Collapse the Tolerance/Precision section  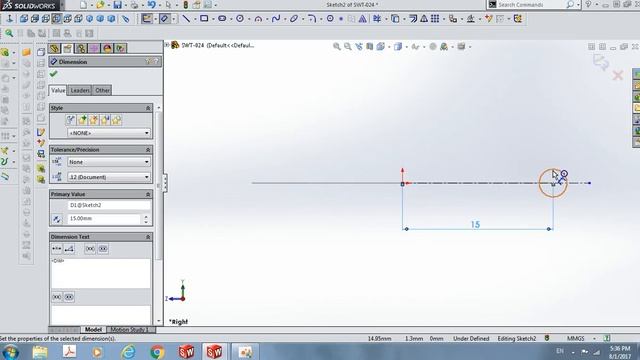click(148, 150)
